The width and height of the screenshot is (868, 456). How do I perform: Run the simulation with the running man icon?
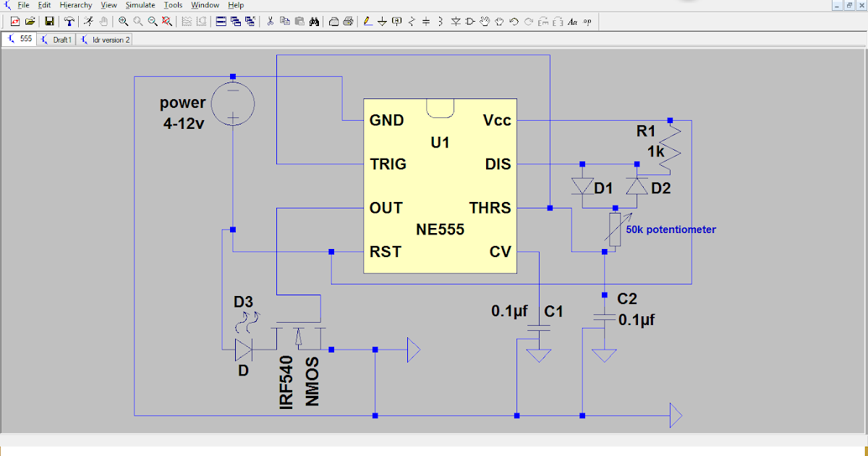click(88, 22)
